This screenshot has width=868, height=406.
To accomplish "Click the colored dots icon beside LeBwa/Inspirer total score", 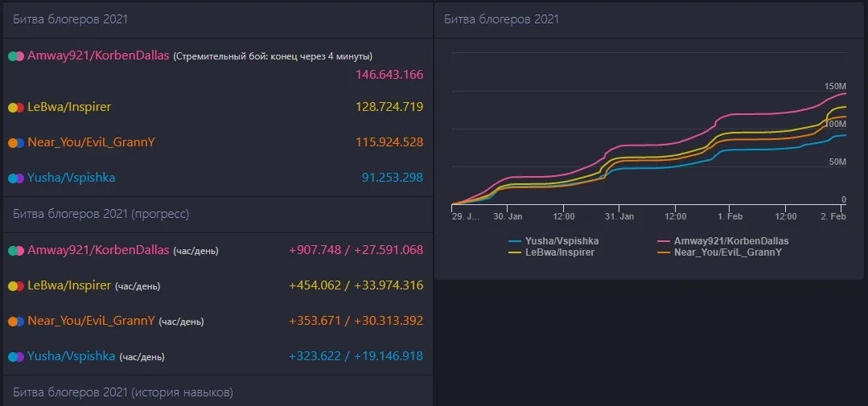I will click(16, 107).
